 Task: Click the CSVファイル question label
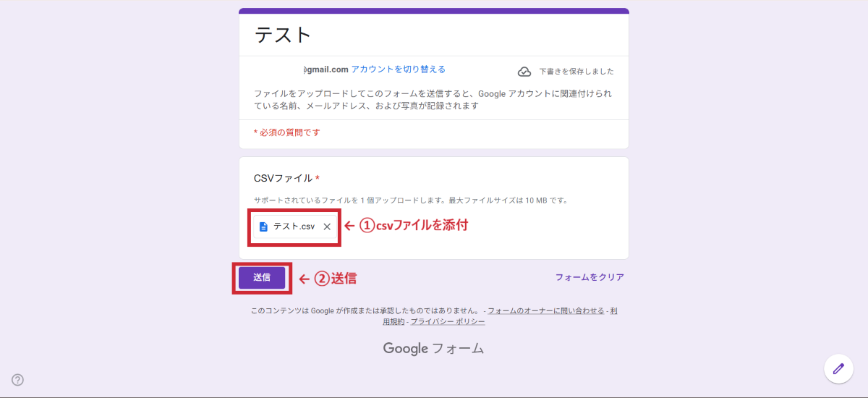pos(283,178)
